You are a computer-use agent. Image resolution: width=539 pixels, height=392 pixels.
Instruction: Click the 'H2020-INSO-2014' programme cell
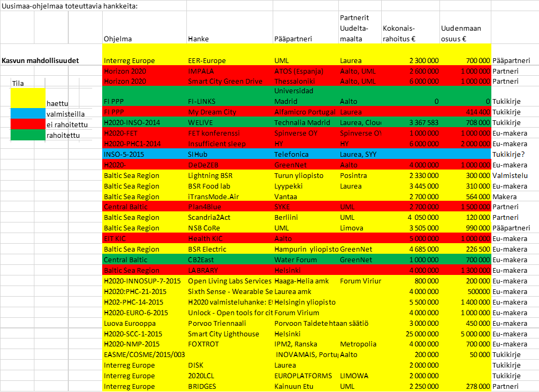(145, 122)
